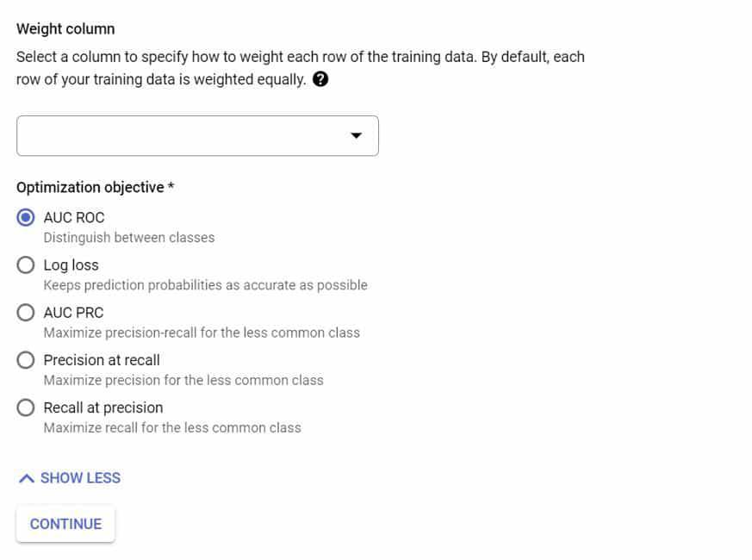Viewport: 752px width, 560px height.
Task: Enable the AUC PRC radio circle
Action: [26, 313]
